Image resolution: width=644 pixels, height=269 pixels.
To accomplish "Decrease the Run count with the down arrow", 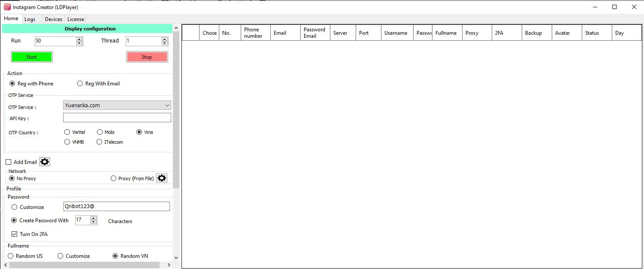I will coord(79,43).
